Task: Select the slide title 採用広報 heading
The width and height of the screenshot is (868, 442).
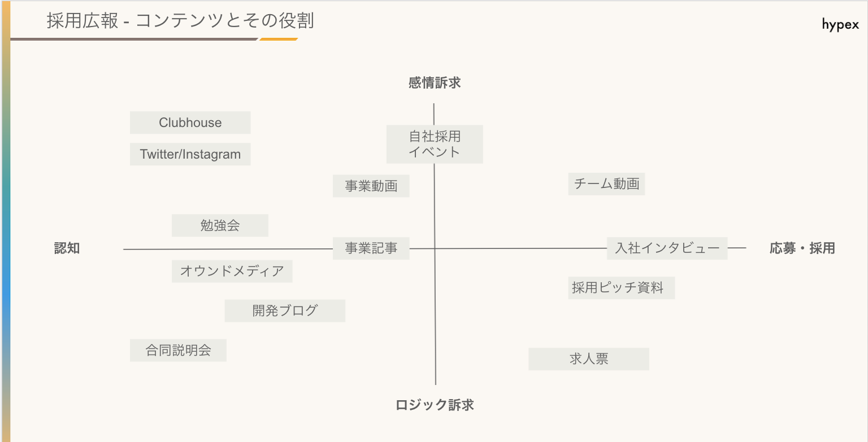Action: (180, 21)
